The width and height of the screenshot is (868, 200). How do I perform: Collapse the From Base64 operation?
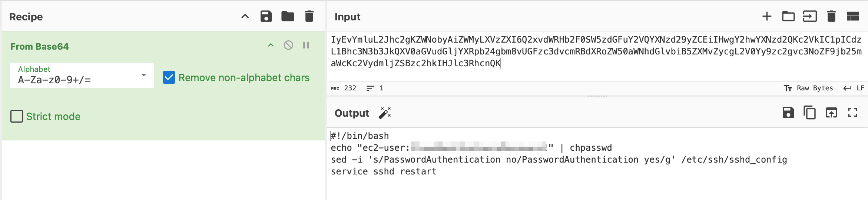[x=271, y=45]
